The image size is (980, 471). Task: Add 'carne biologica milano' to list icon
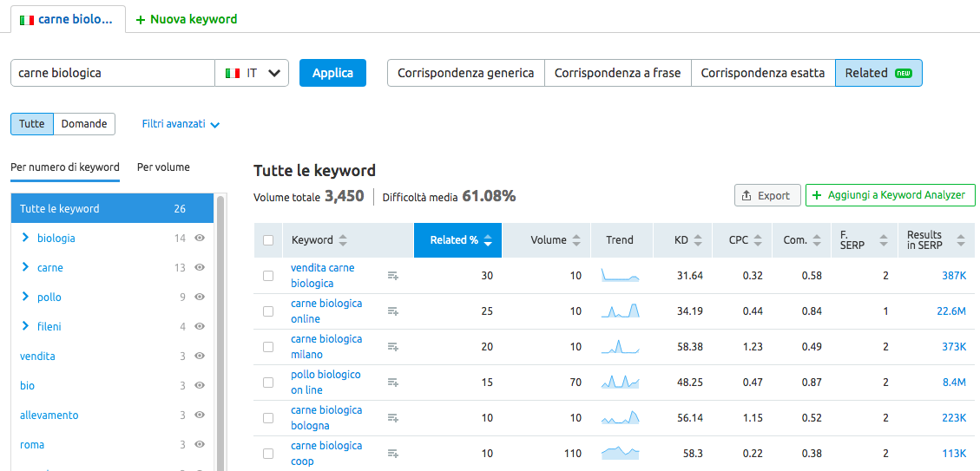(x=392, y=347)
